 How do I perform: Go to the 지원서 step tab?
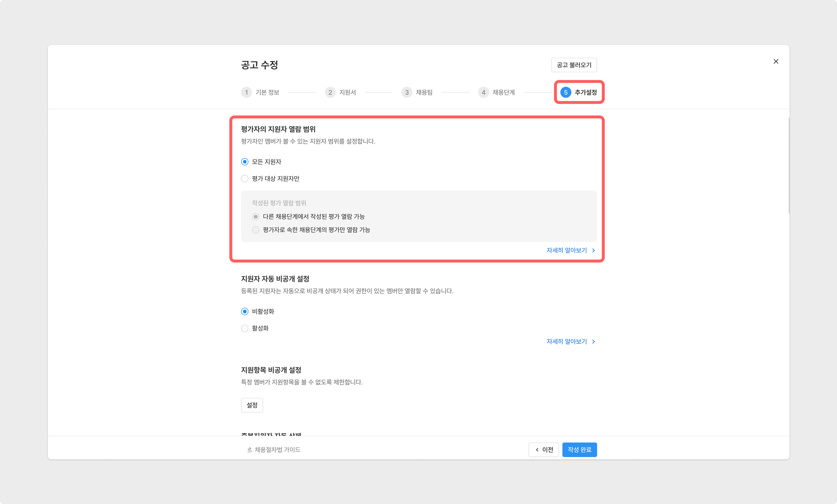[x=347, y=92]
